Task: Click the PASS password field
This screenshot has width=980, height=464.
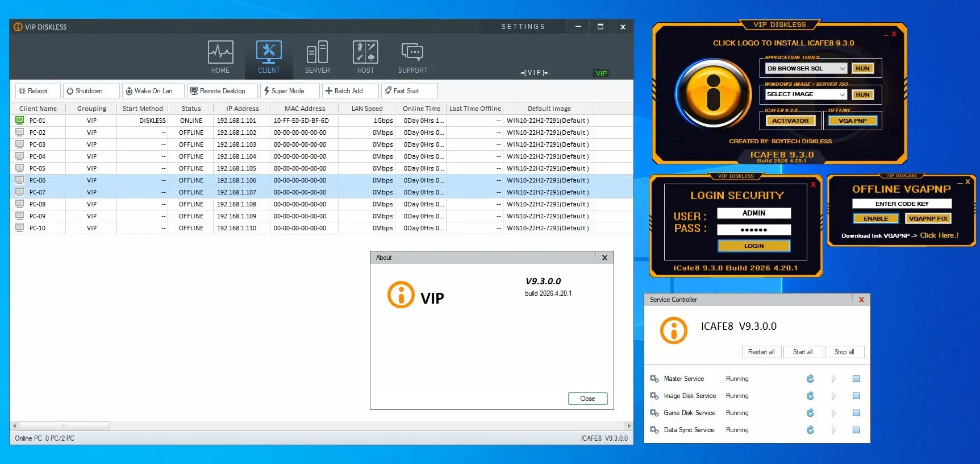Action: [x=754, y=230]
